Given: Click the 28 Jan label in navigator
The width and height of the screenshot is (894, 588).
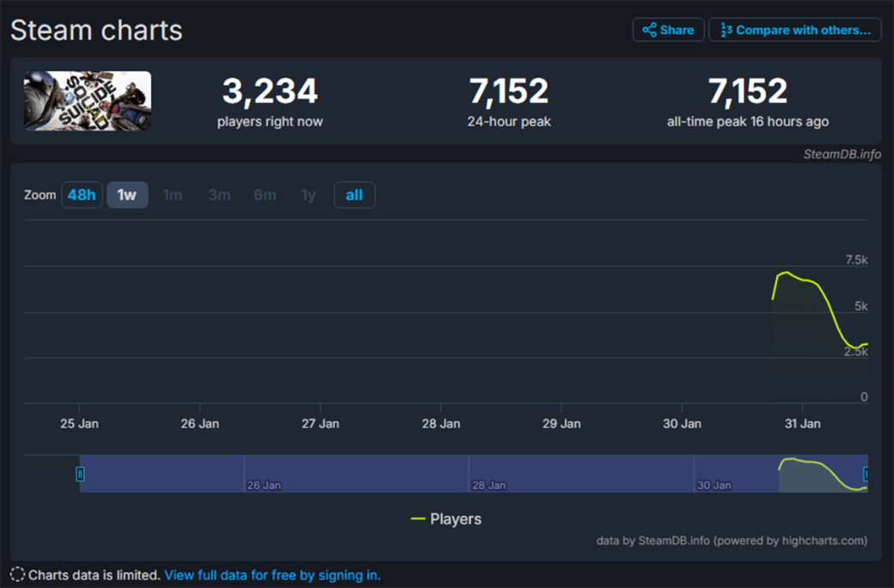Looking at the screenshot, I should click(x=488, y=486).
